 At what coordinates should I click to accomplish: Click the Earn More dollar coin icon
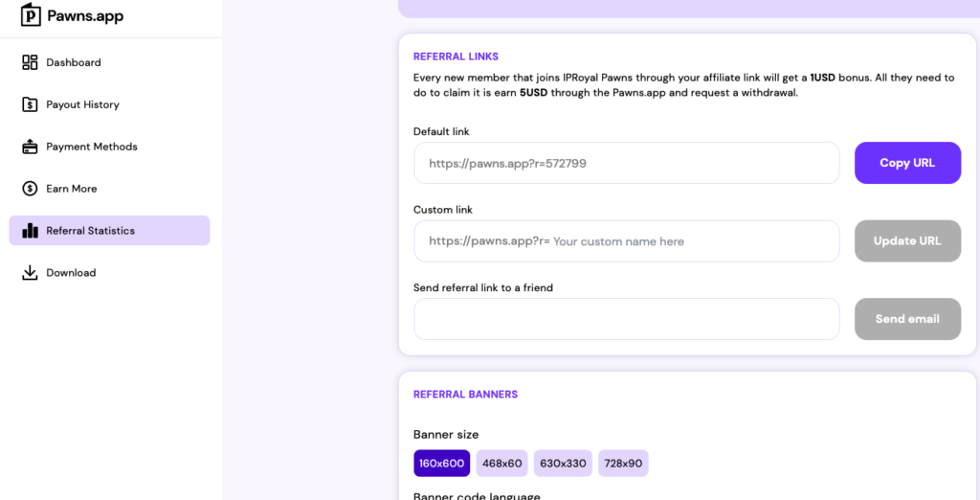[x=30, y=189]
